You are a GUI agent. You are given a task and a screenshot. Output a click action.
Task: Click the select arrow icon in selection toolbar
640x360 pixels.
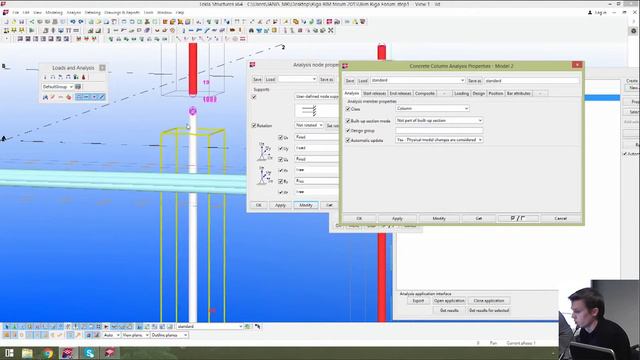(7, 327)
